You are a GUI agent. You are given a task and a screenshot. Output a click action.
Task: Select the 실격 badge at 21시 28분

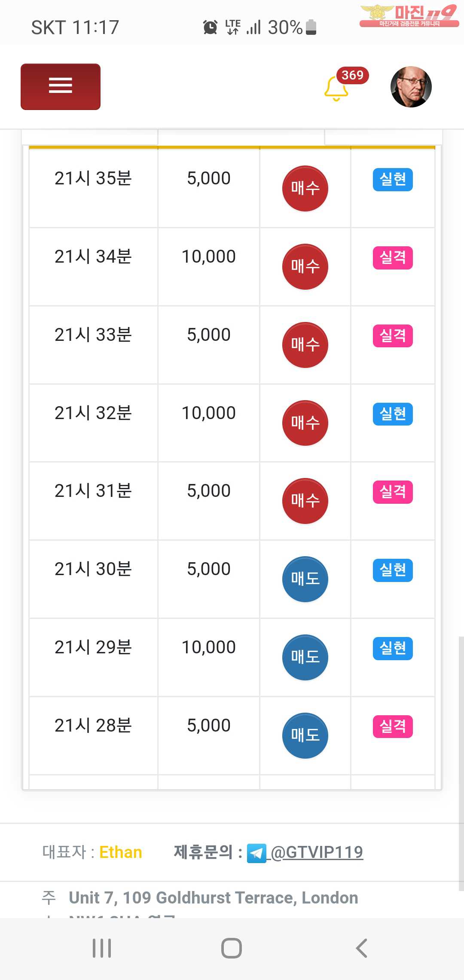pyautogui.click(x=393, y=726)
